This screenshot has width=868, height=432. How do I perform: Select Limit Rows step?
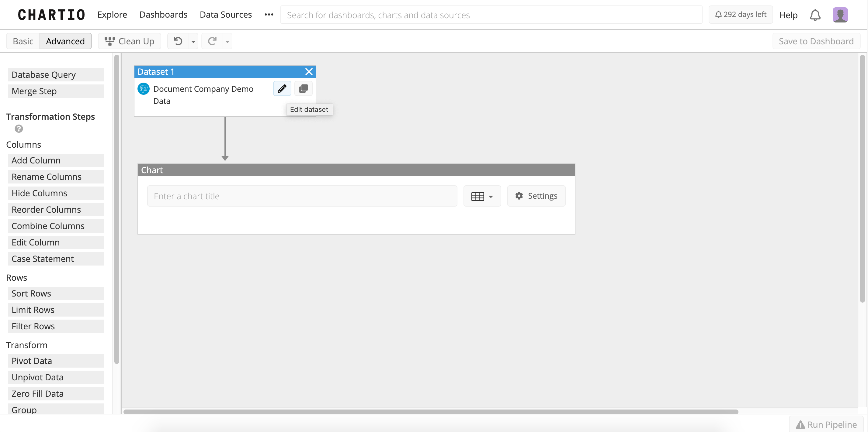tap(56, 310)
